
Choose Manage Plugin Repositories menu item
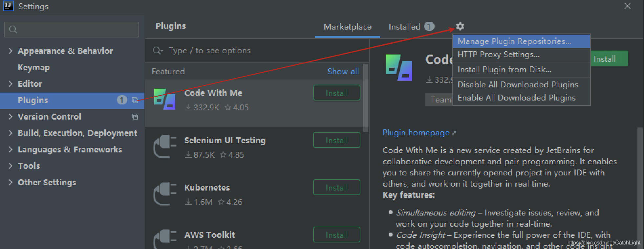click(x=521, y=41)
